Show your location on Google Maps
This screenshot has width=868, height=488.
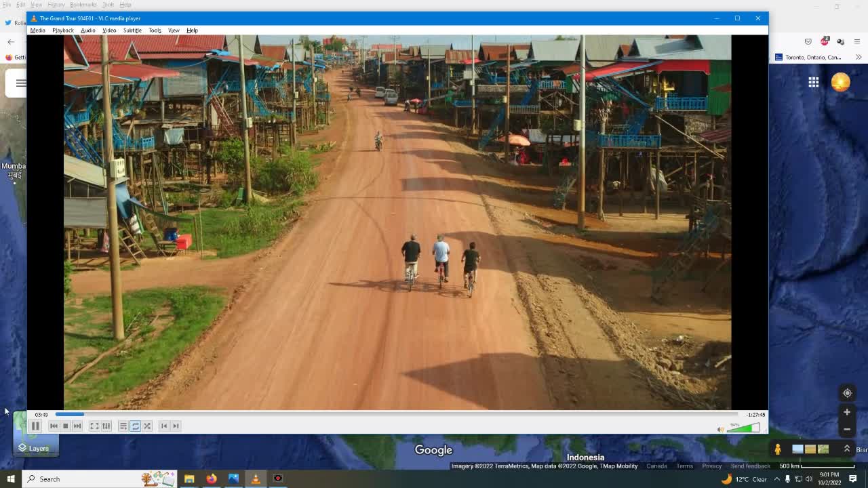[x=847, y=393]
